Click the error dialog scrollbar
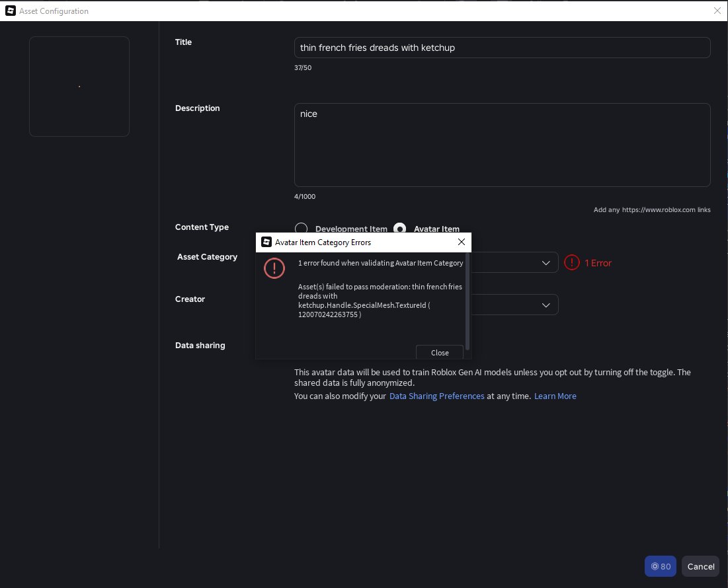728x588 pixels. pos(467,301)
